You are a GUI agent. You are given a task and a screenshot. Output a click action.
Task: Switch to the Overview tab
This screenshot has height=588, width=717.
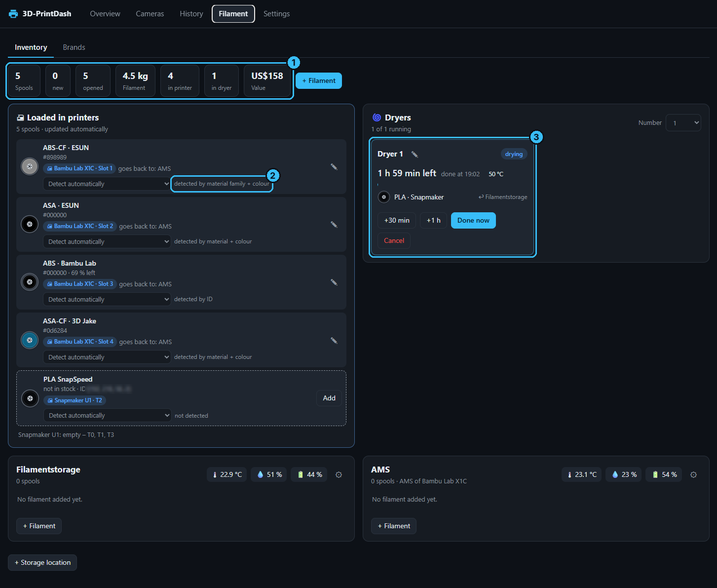click(105, 14)
